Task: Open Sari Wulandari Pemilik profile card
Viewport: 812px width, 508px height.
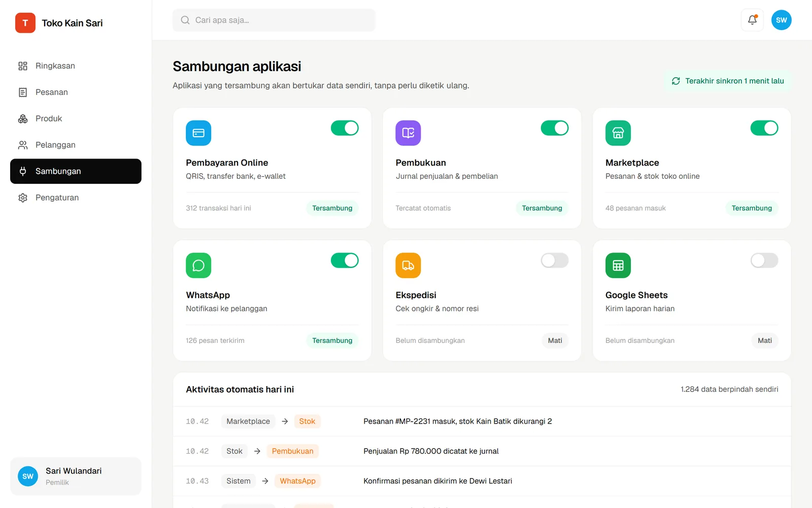Action: click(x=76, y=477)
